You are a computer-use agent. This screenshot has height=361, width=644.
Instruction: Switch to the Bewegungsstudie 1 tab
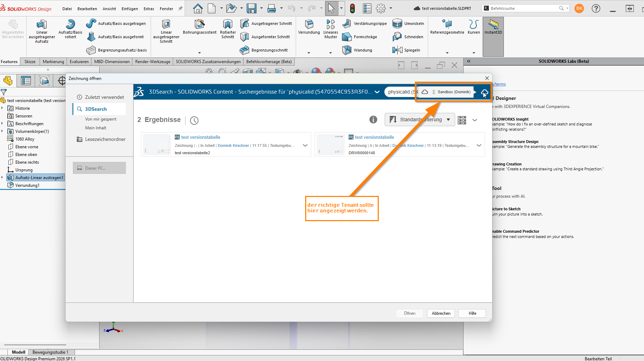tap(50, 352)
